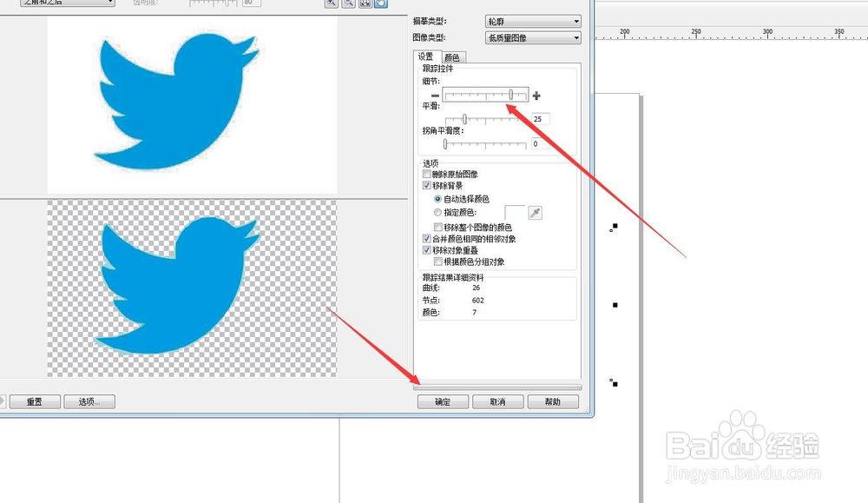Click the nodes count value 602
Screen dimensions: 868x503
click(x=477, y=301)
